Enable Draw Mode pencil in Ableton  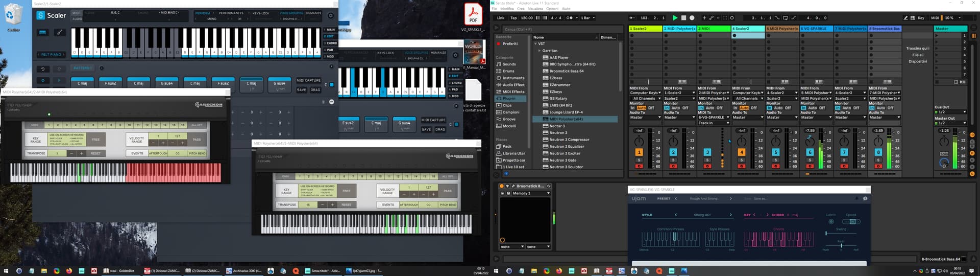coord(905,18)
